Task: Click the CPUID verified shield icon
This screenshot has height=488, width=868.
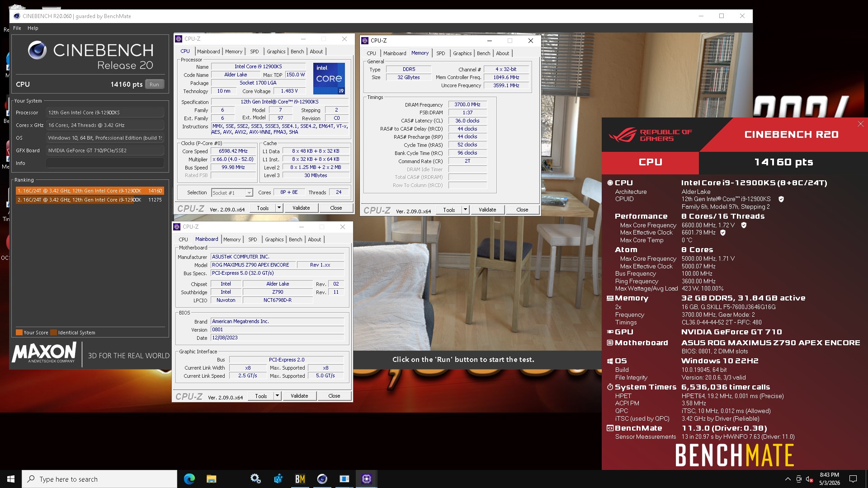Action: point(781,199)
